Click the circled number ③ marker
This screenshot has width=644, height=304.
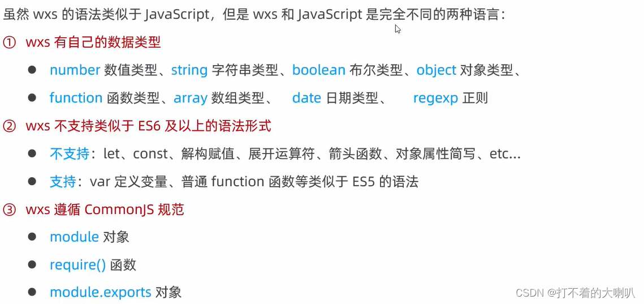(x=9, y=210)
